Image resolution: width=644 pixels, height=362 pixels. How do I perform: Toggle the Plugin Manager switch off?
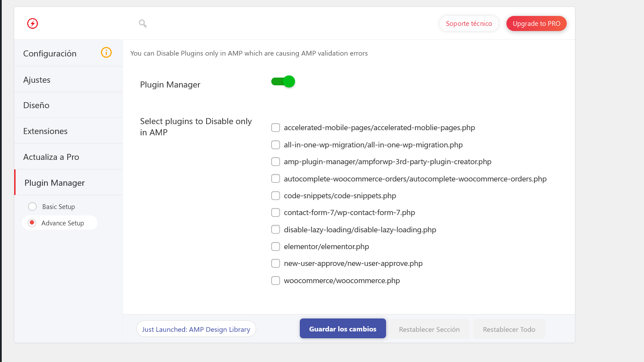[x=283, y=81]
